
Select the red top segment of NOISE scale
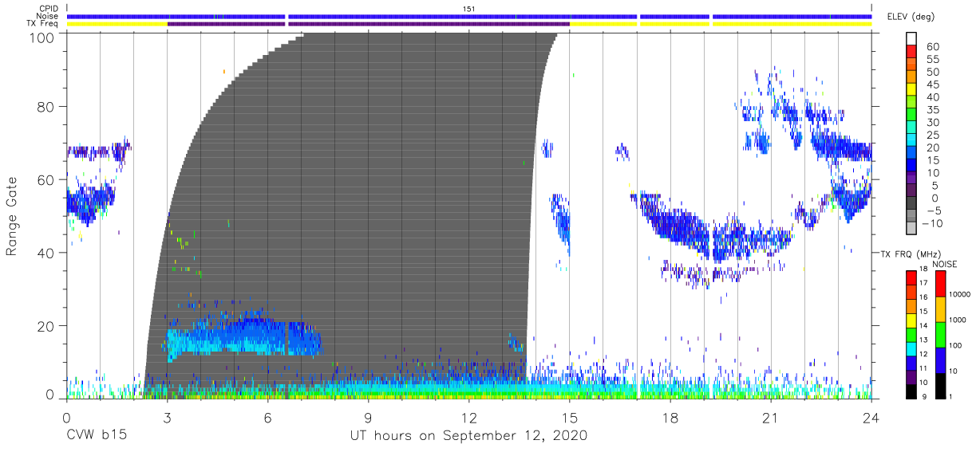(940, 283)
